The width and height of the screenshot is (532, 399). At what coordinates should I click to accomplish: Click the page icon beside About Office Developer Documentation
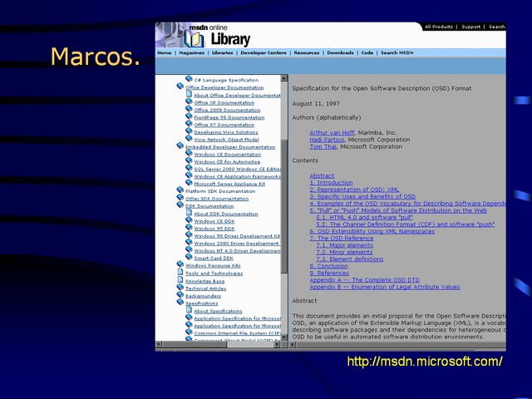pyautogui.click(x=189, y=94)
